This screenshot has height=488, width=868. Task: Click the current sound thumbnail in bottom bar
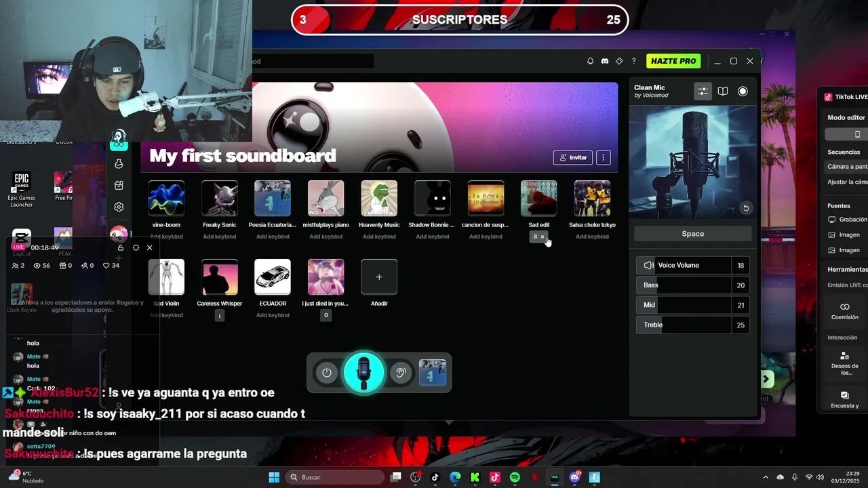[433, 373]
